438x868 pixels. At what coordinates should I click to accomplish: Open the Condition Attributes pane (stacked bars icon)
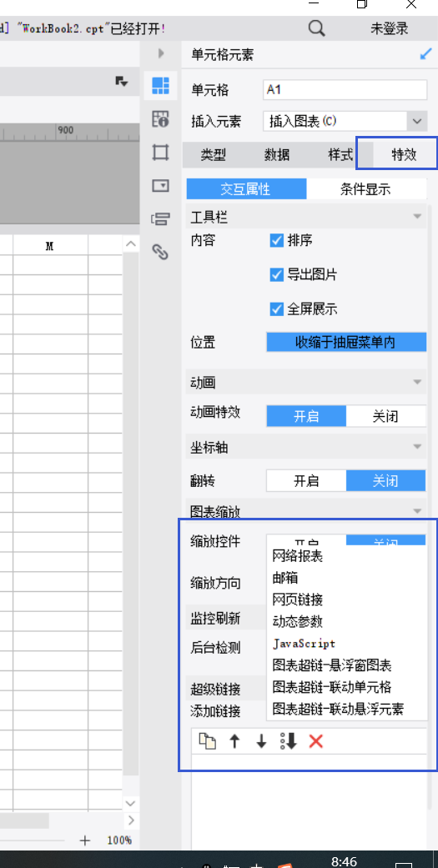coord(160,219)
